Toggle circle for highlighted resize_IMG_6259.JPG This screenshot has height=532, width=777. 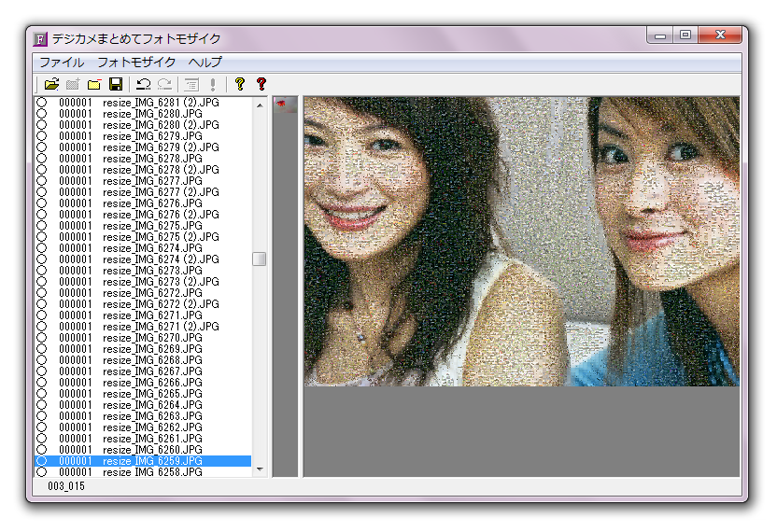pyautogui.click(x=42, y=461)
